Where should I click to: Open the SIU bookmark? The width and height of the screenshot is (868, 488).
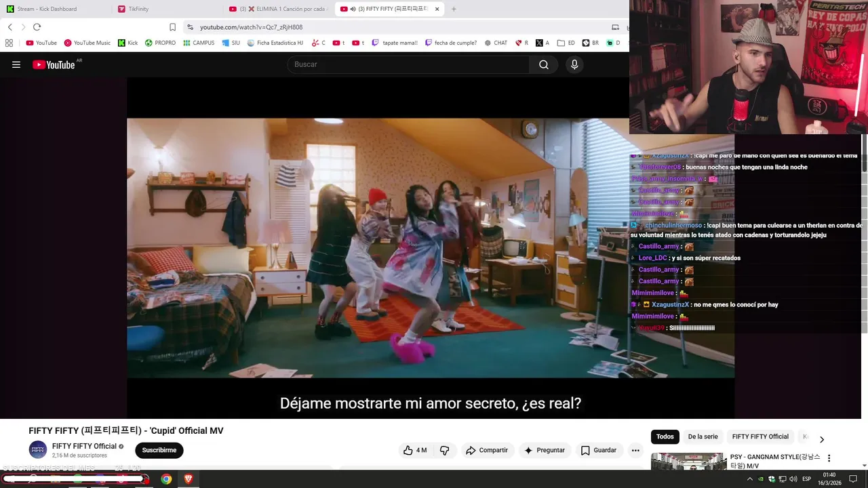[231, 43]
